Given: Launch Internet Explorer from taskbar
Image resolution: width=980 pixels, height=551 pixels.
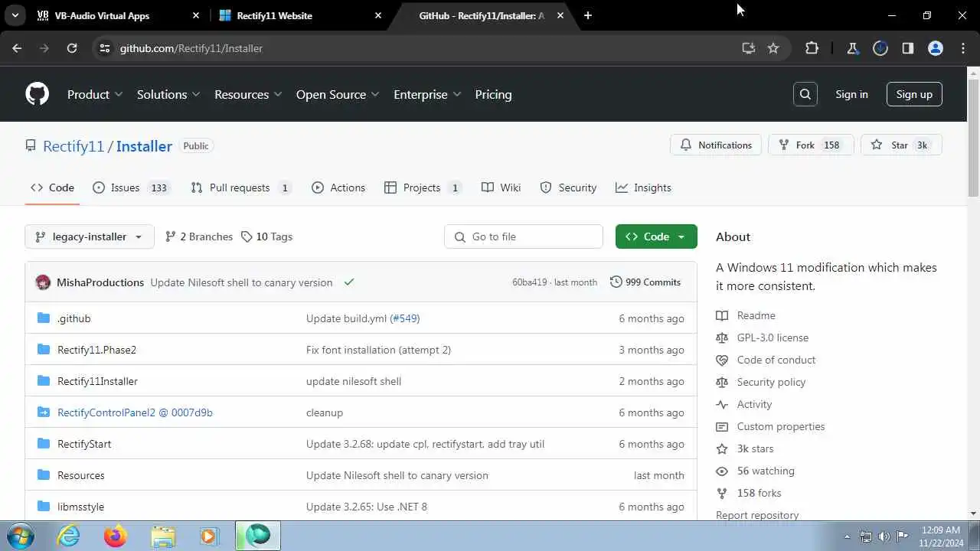Looking at the screenshot, I should (70, 536).
